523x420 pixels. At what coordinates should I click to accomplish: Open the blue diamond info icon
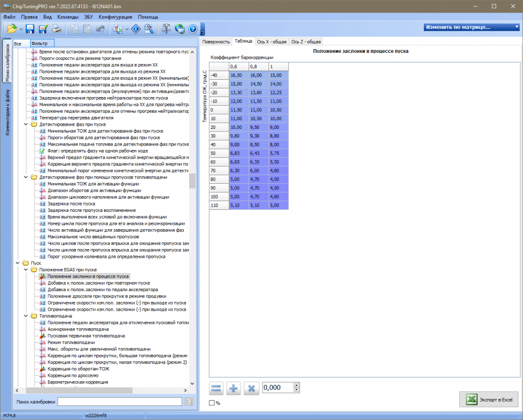pyautogui.click(x=136, y=29)
